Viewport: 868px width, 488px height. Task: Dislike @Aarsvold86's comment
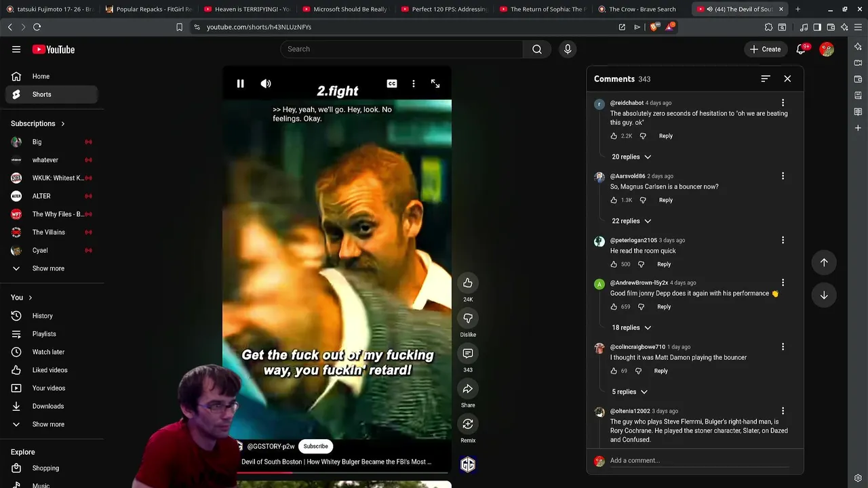tap(643, 200)
